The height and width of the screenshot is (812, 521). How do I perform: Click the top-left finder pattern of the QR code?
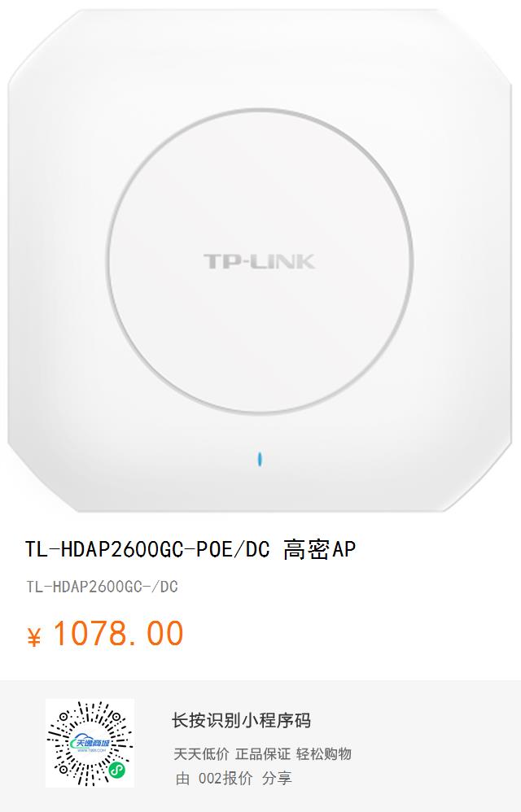[63, 718]
